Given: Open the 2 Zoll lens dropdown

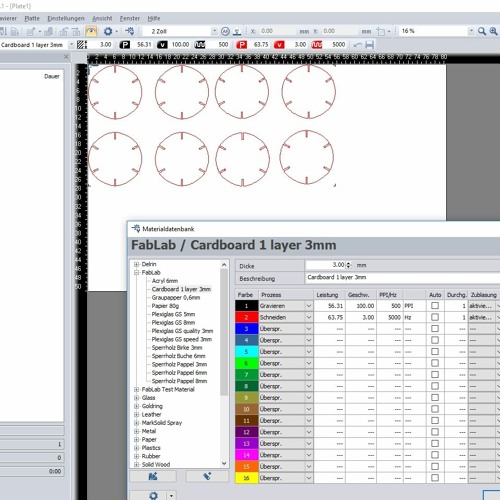Looking at the screenshot, I should pos(214,31).
